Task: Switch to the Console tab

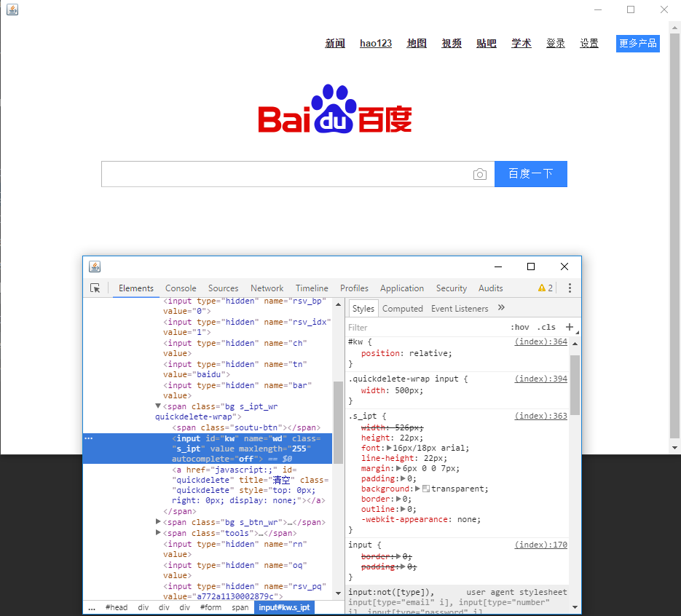Action: point(181,288)
